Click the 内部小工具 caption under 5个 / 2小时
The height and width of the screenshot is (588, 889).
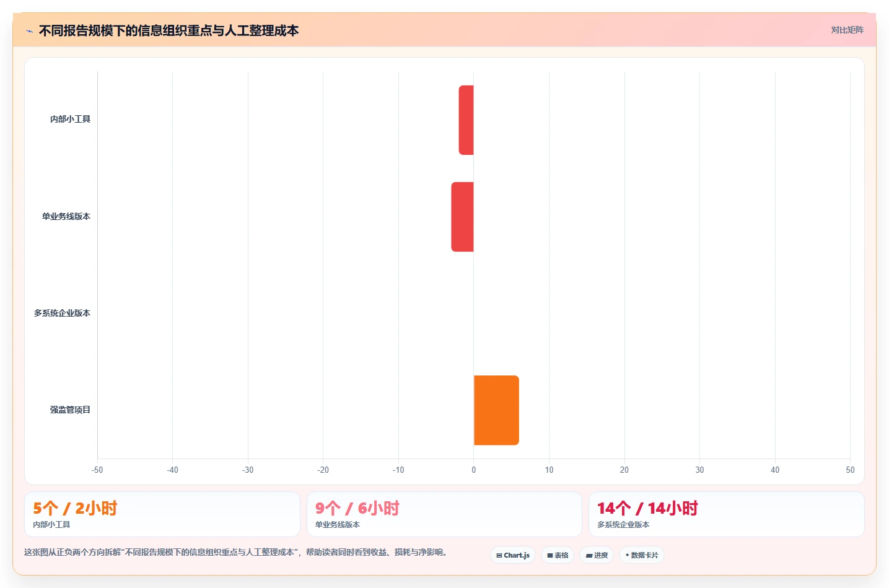pos(51,524)
